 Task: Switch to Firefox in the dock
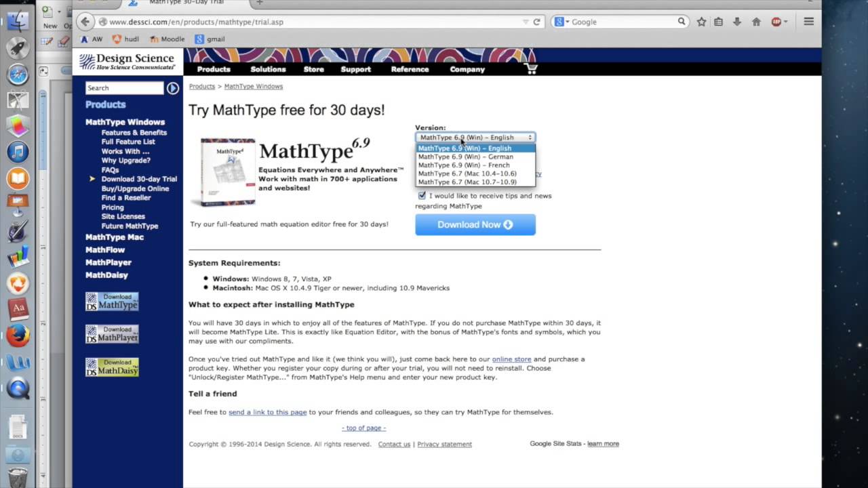18,335
